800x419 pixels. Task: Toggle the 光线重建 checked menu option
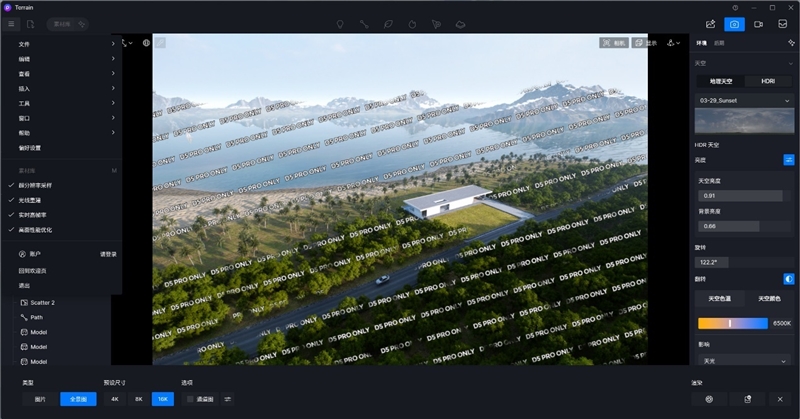point(36,199)
